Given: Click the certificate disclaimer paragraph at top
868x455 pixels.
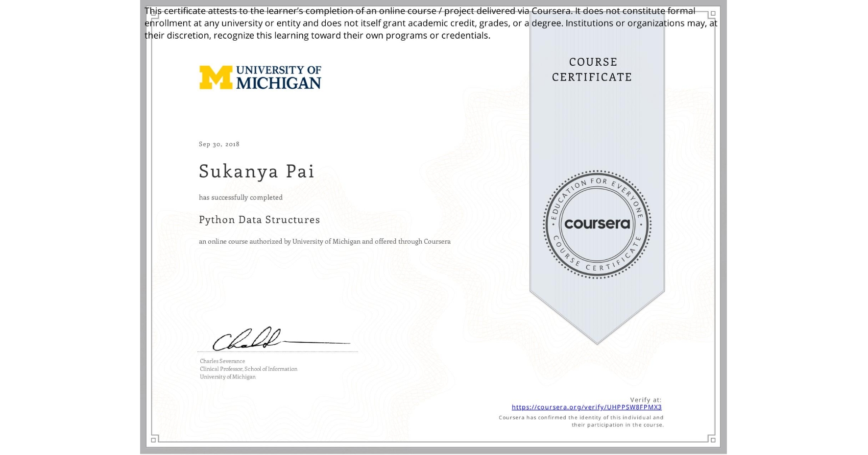Looking at the screenshot, I should 431,23.
